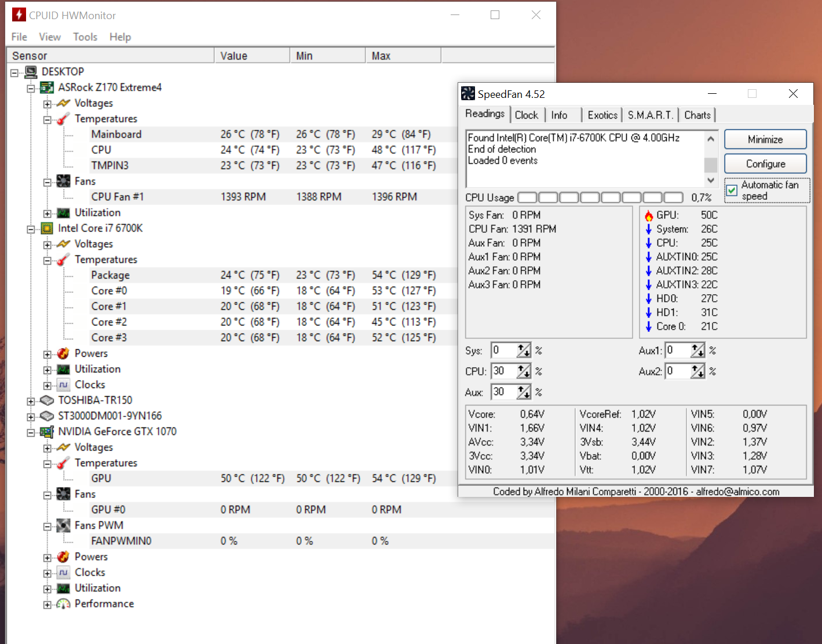This screenshot has height=644, width=822.
Task: Click the Voltages lightning icon under ASRock
Action: click(x=63, y=103)
